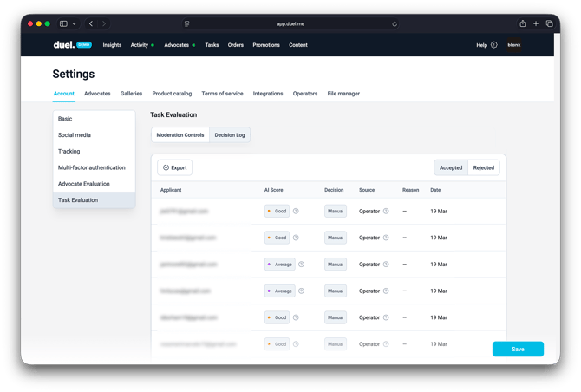Switch the list to Rejected

point(483,167)
